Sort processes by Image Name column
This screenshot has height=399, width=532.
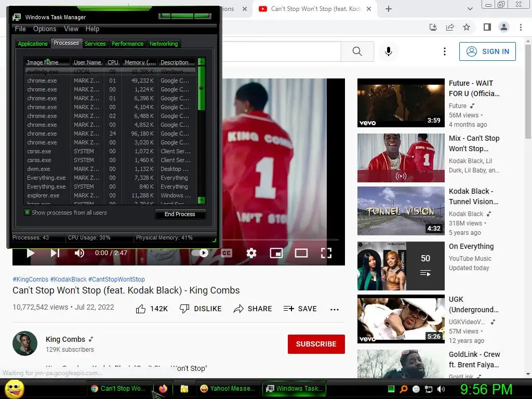pyautogui.click(x=47, y=62)
